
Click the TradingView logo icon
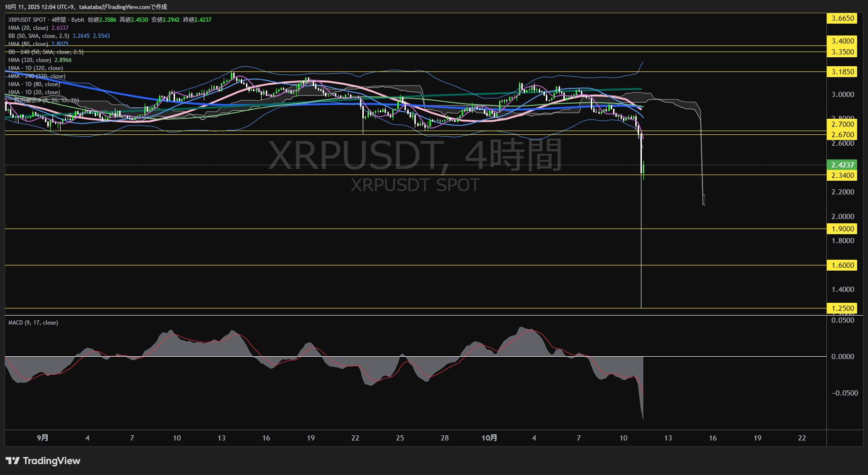[x=13, y=461]
